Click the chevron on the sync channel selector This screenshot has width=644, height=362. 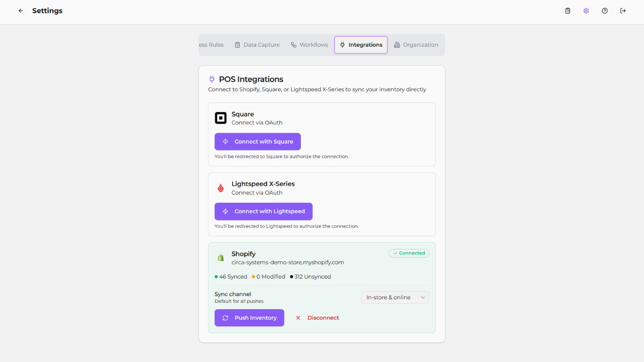(x=423, y=298)
